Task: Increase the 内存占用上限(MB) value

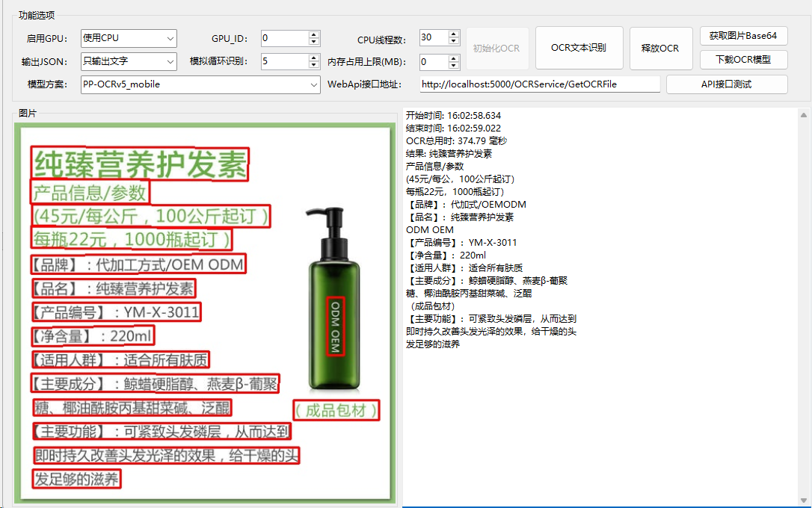Action: point(454,58)
